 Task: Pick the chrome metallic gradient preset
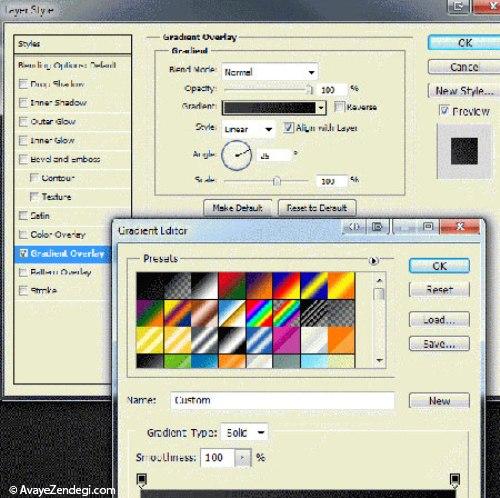[232, 313]
